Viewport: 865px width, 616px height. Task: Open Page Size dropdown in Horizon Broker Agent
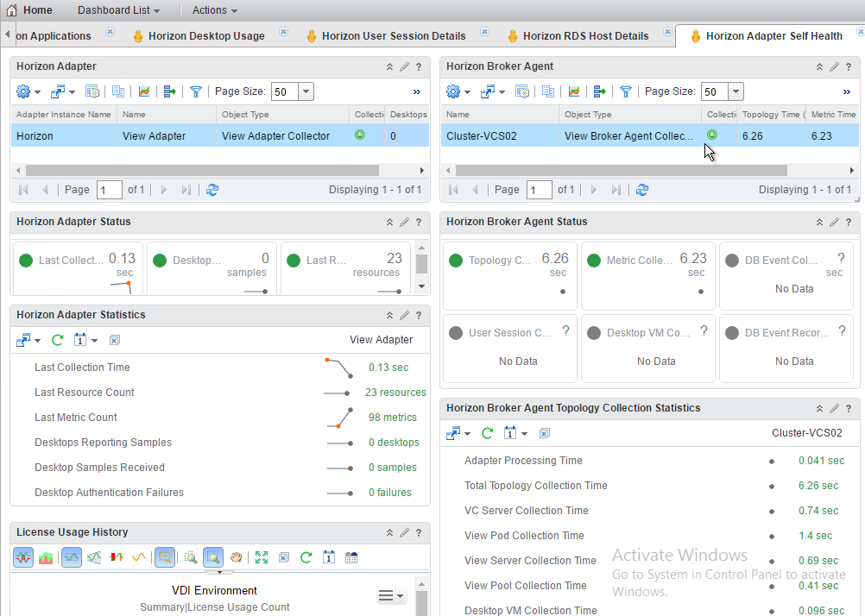tap(736, 91)
